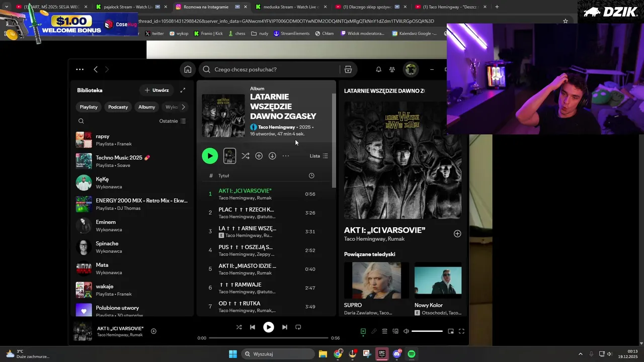This screenshot has width=644, height=362.
Task: Seek along the track progress bar
Action: tap(269, 338)
